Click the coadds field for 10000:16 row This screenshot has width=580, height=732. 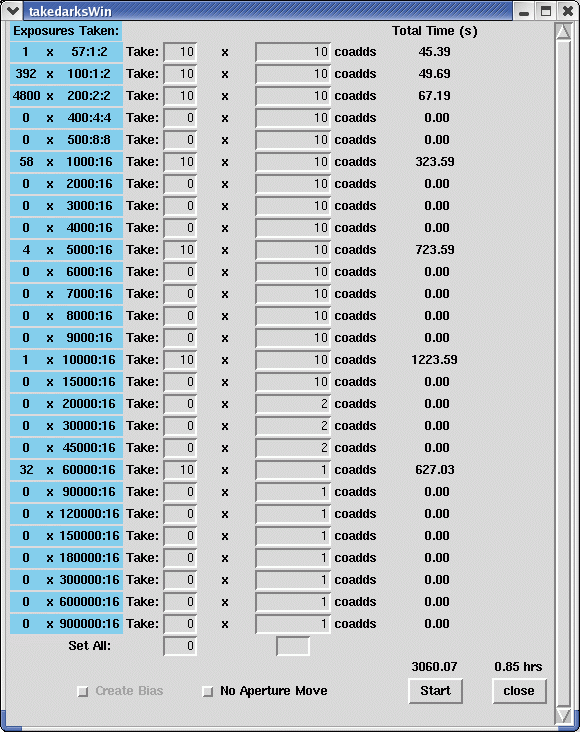pyautogui.click(x=293, y=360)
